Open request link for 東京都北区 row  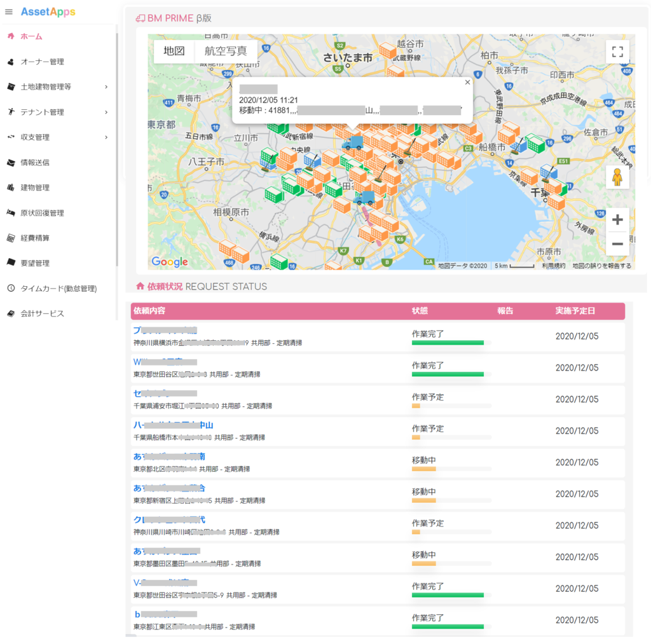(169, 456)
